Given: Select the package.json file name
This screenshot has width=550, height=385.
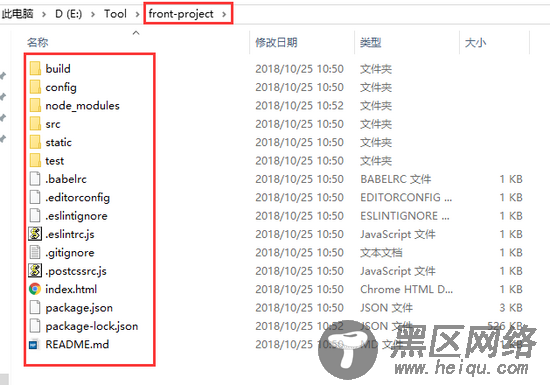Looking at the screenshot, I should pos(79,308).
